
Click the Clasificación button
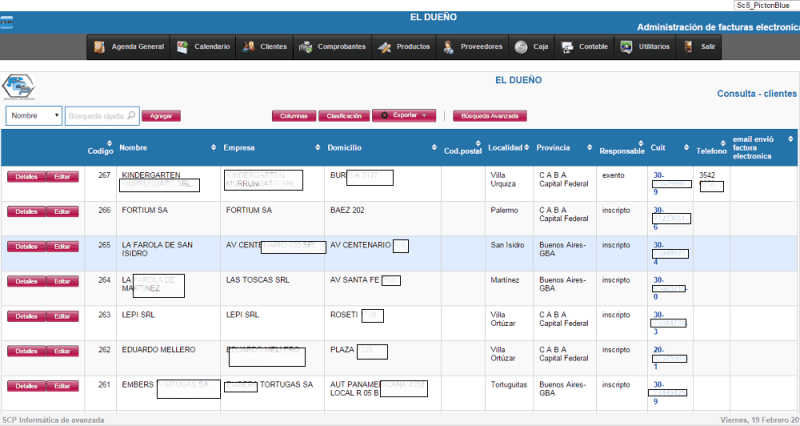tap(344, 116)
